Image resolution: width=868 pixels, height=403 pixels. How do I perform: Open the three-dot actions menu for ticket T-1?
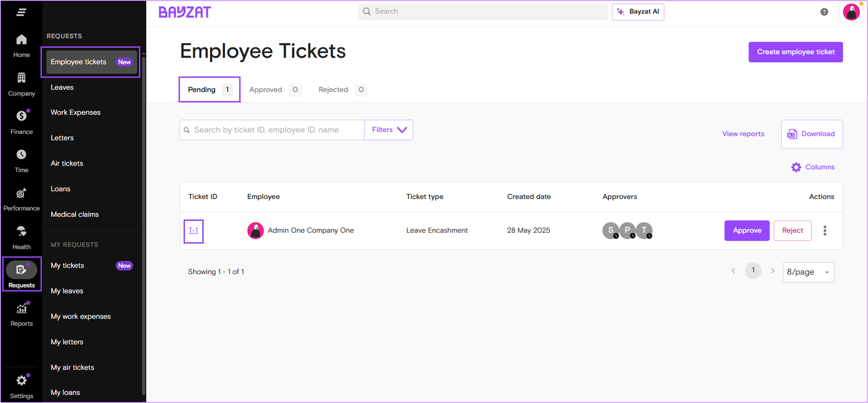click(x=825, y=230)
